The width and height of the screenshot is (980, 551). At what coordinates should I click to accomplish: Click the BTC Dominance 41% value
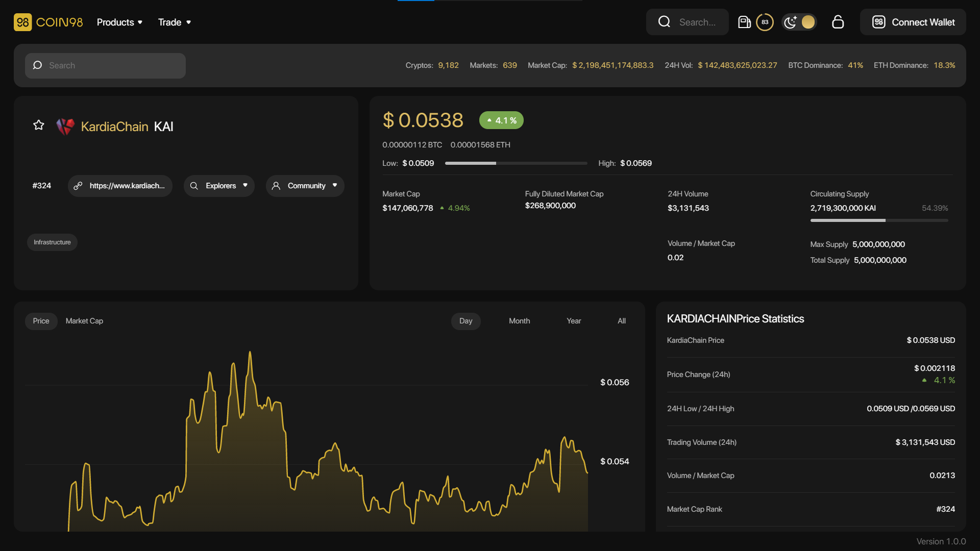click(x=855, y=65)
